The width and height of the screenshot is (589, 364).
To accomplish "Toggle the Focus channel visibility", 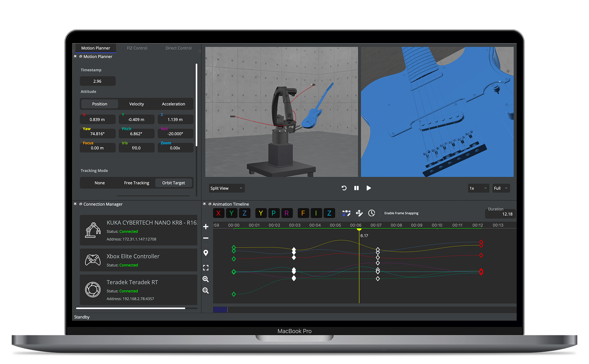I will (x=303, y=213).
